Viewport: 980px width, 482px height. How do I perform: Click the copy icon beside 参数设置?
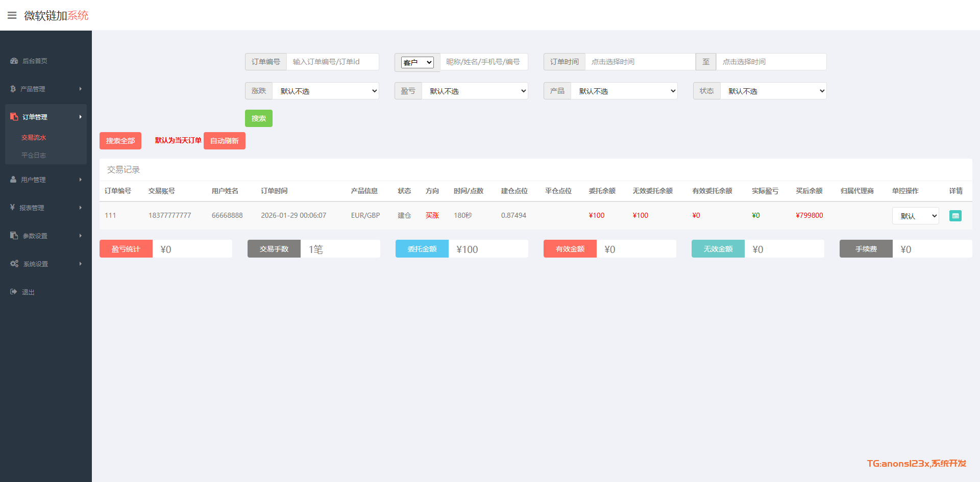pos(14,236)
